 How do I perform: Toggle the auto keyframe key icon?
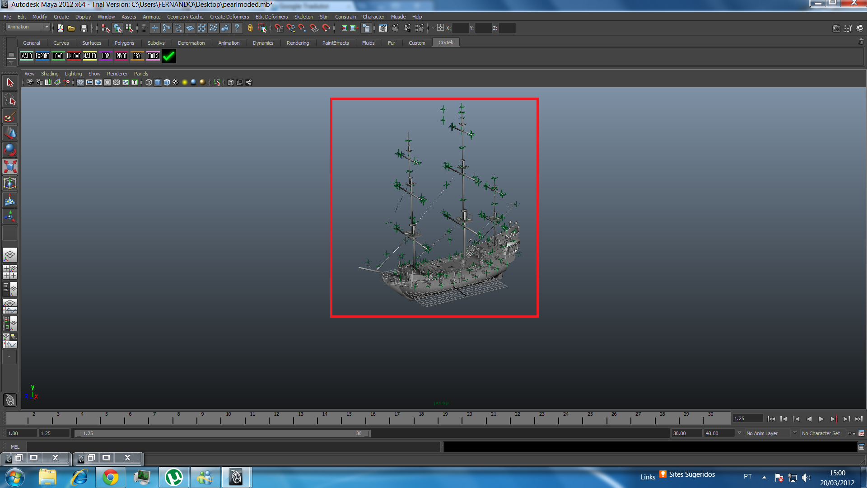pos(852,433)
